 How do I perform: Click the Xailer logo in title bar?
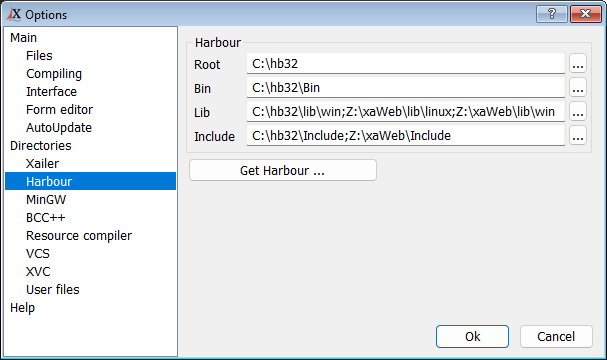[x=14, y=14]
